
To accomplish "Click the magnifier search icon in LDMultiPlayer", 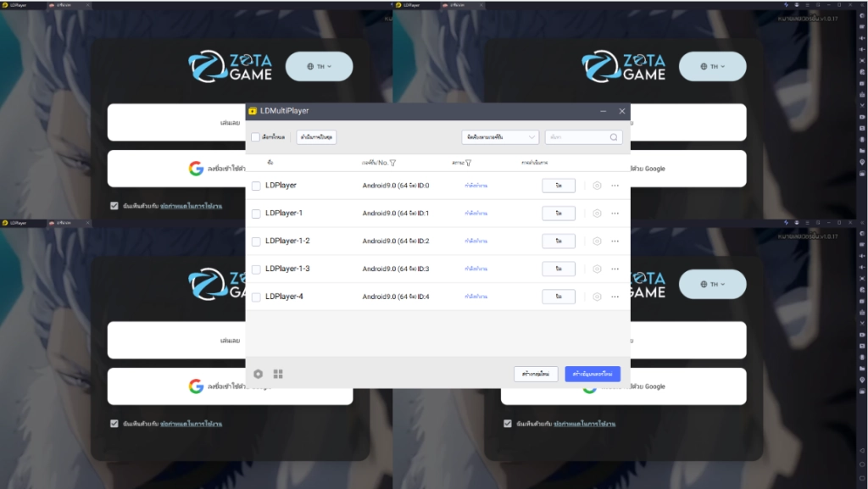I will pos(614,137).
